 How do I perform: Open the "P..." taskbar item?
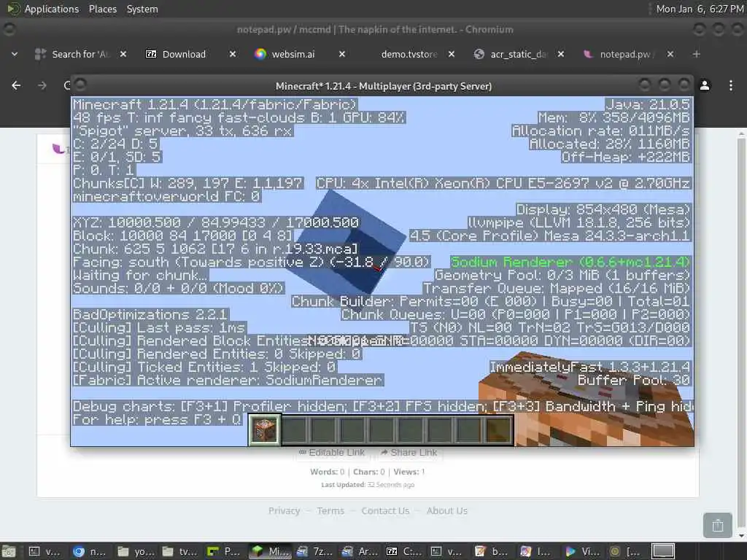coord(223,551)
